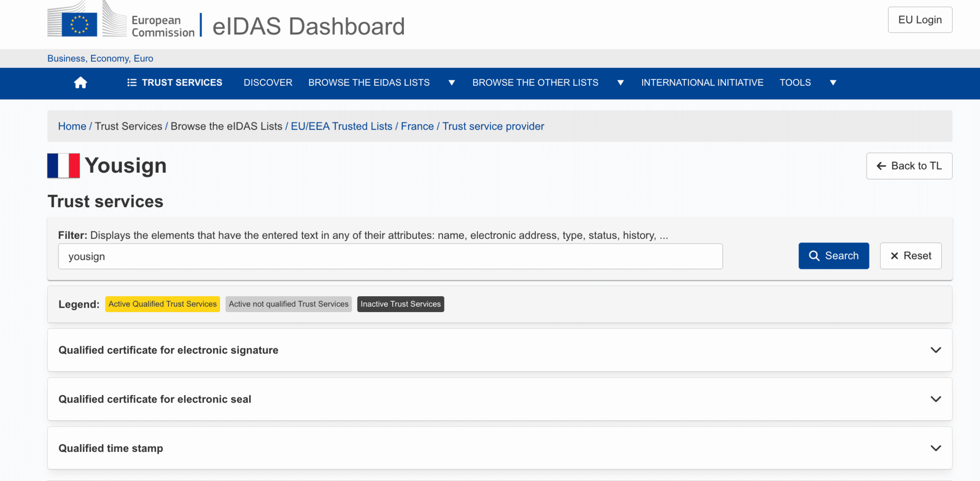Open the Discover navigation item
Image resolution: width=980 pixels, height=481 pixels.
click(267, 83)
